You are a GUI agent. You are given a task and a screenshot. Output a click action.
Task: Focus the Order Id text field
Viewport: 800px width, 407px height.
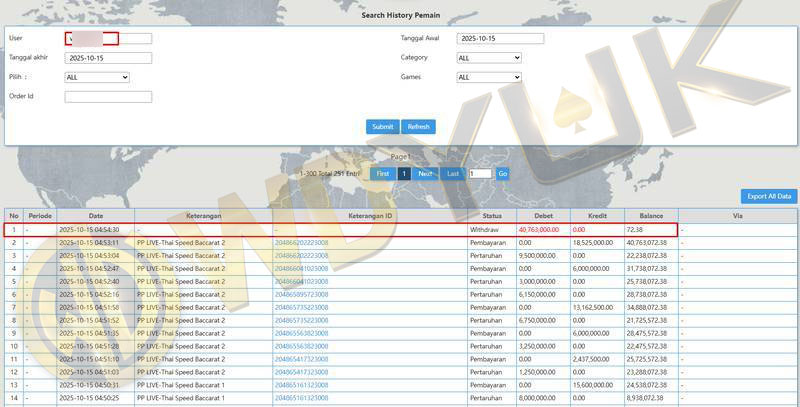click(108, 97)
